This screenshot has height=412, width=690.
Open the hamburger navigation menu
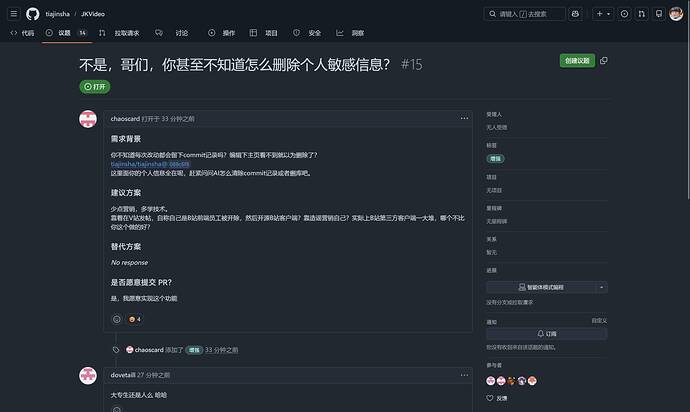click(14, 14)
